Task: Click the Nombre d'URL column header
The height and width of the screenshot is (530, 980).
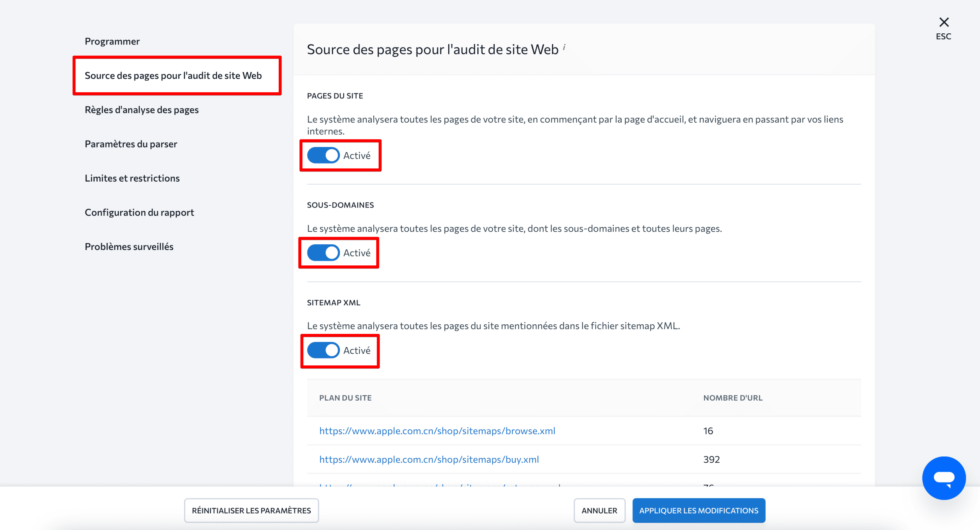Action: (733, 398)
